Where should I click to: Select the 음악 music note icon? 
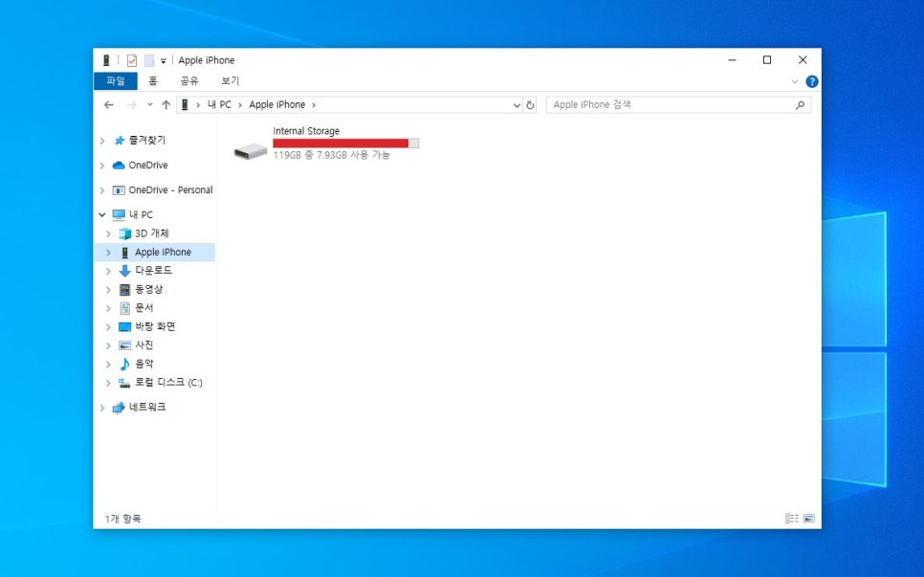125,364
